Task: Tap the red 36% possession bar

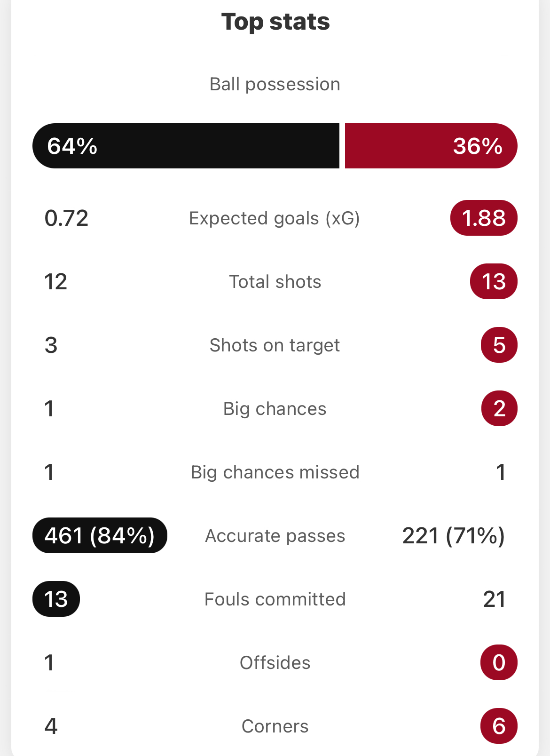Action: (431, 146)
